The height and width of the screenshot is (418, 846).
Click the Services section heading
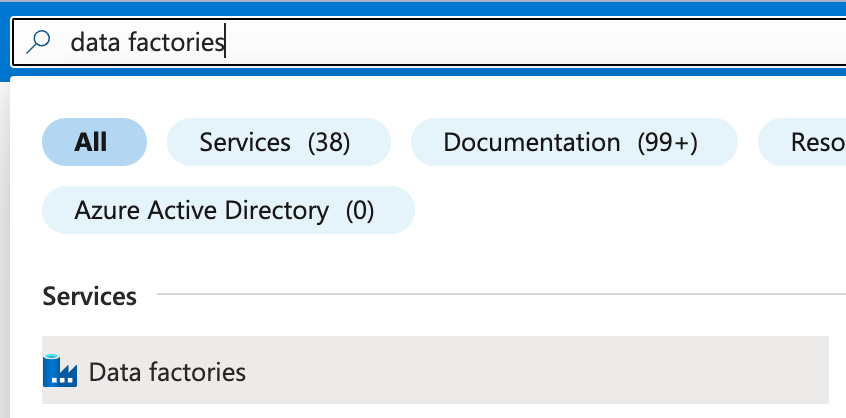[x=90, y=296]
